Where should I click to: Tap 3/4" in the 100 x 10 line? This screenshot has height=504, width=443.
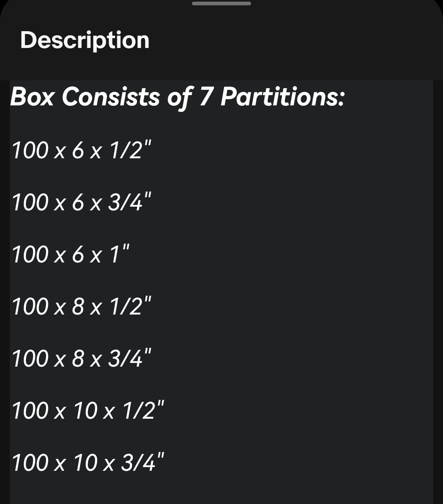(143, 462)
